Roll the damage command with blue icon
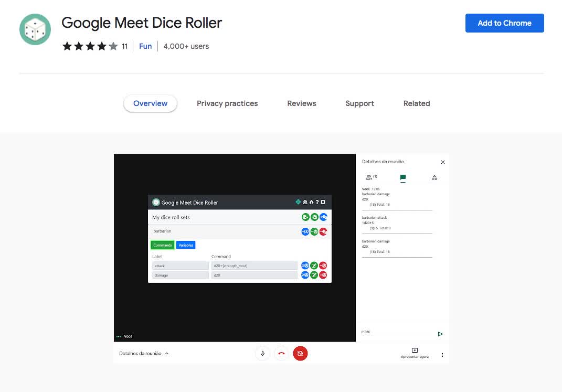Image resolution: width=562 pixels, height=392 pixels. tap(305, 275)
